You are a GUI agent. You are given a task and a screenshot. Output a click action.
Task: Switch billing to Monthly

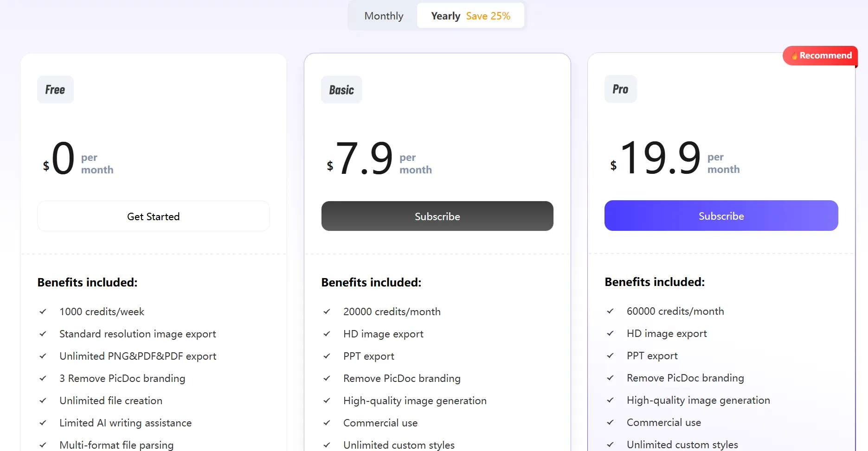coord(384,16)
